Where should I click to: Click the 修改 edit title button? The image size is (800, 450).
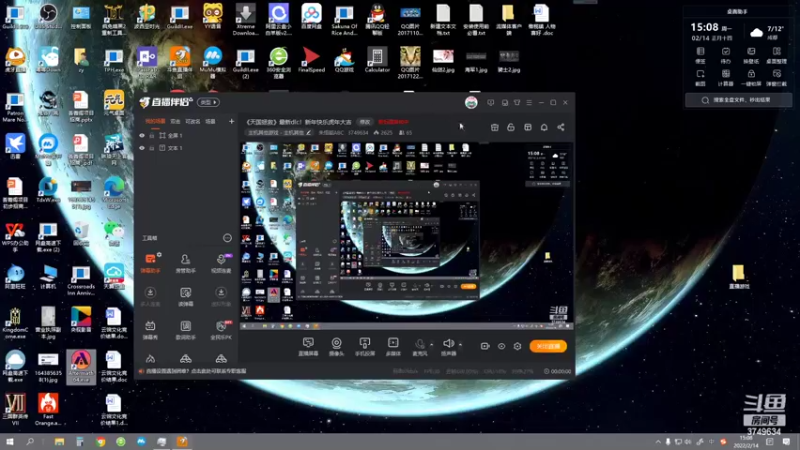tap(365, 122)
